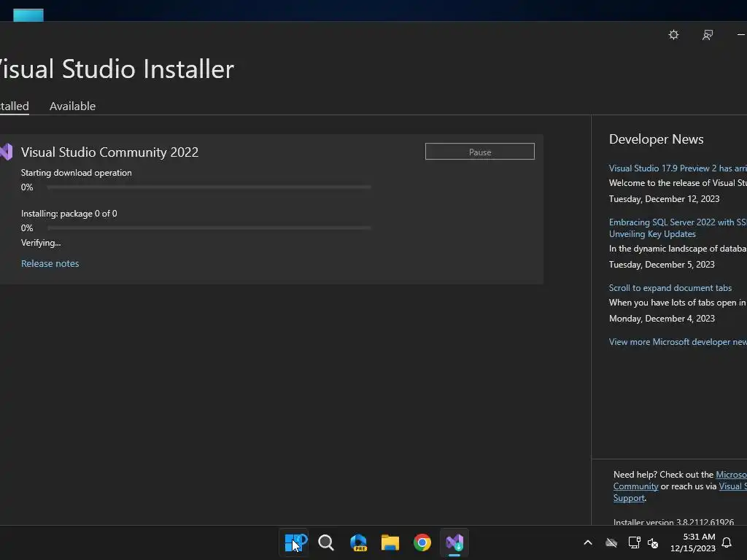
Task: Pause the Visual Studio installation
Action: (x=480, y=152)
